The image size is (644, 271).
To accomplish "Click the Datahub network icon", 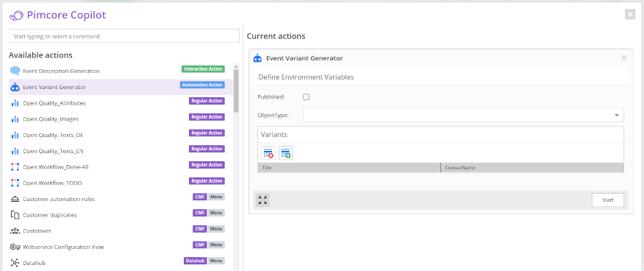I will click(x=15, y=263).
